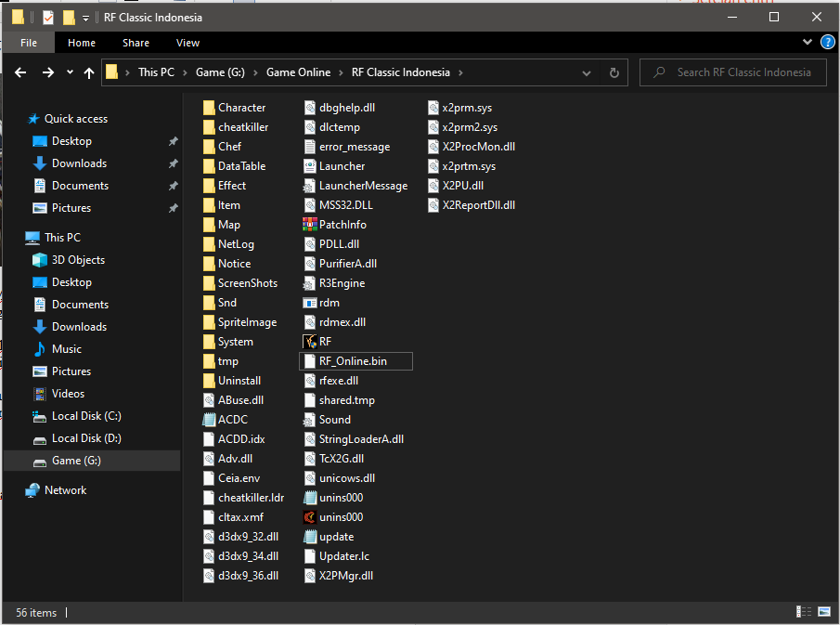Select the LauncherMessage settings file icon
Viewport: 840px width, 625px height.
310,186
